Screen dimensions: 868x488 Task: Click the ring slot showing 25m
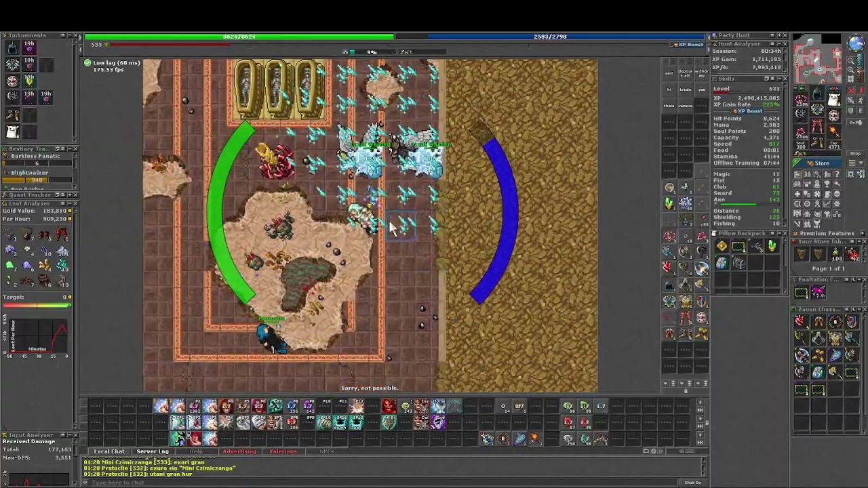[x=800, y=132]
